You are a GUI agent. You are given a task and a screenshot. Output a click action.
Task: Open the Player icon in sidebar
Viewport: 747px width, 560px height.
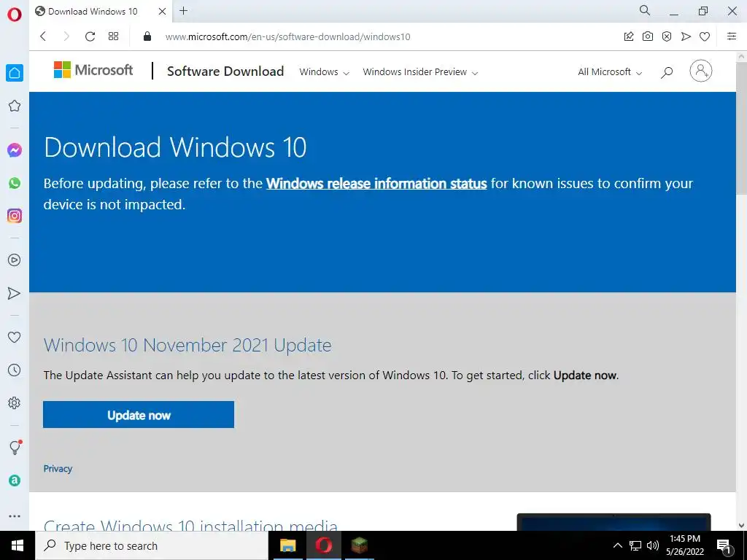15,260
